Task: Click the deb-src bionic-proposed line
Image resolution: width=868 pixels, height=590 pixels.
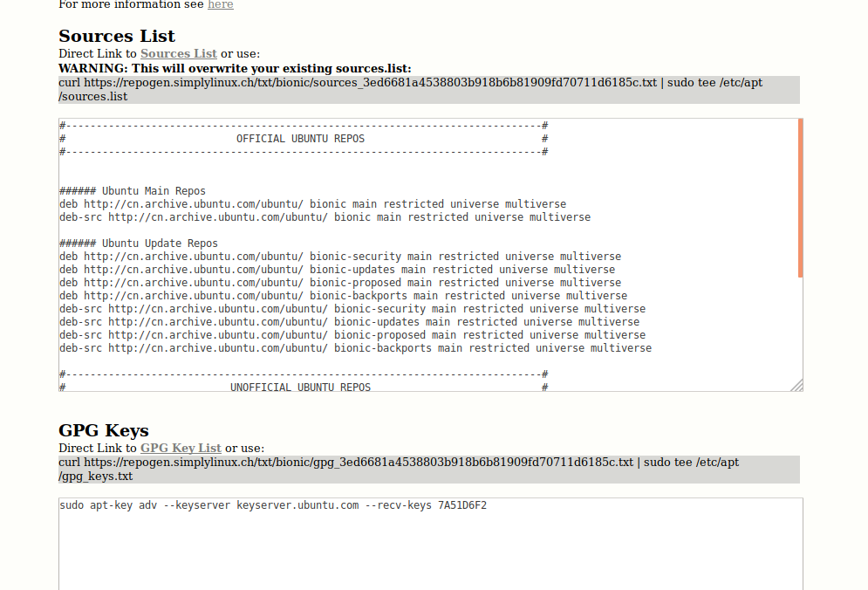Action: click(x=352, y=335)
